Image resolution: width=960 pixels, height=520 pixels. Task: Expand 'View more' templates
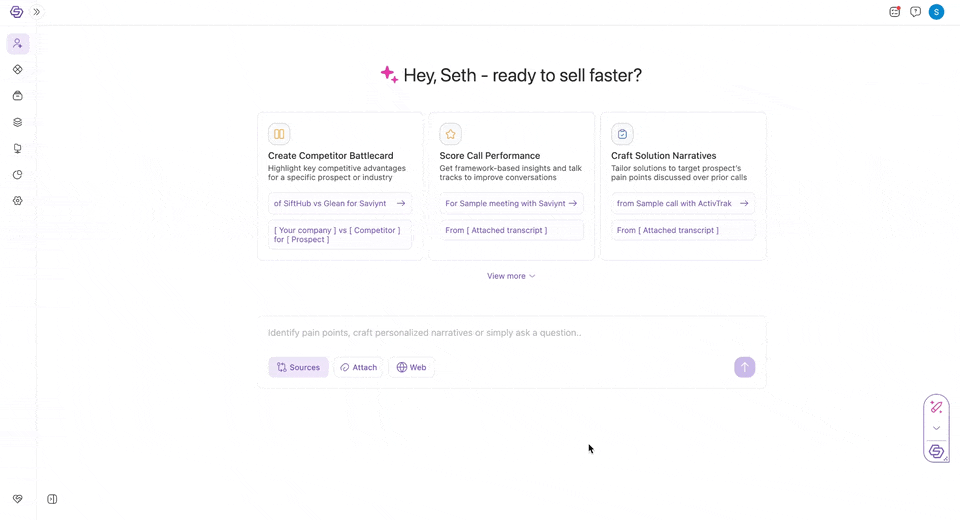[x=511, y=276]
